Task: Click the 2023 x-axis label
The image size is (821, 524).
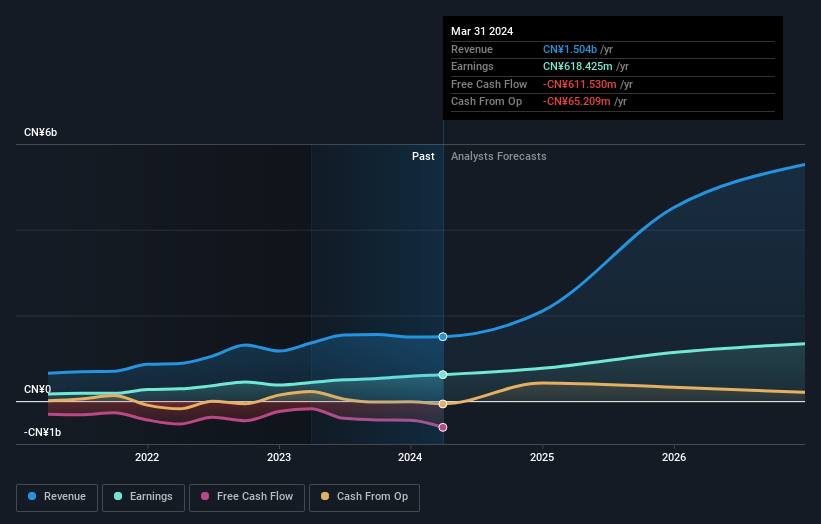Action: tap(279, 457)
